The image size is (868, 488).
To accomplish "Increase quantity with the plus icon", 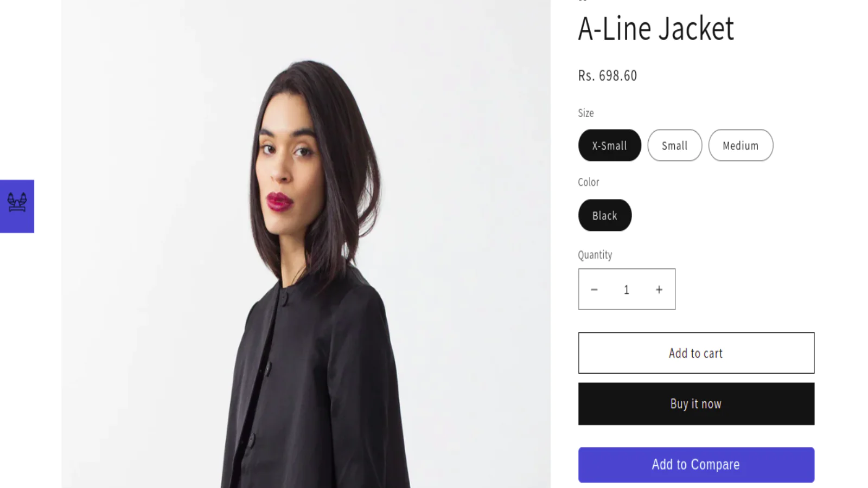I will [x=659, y=290].
